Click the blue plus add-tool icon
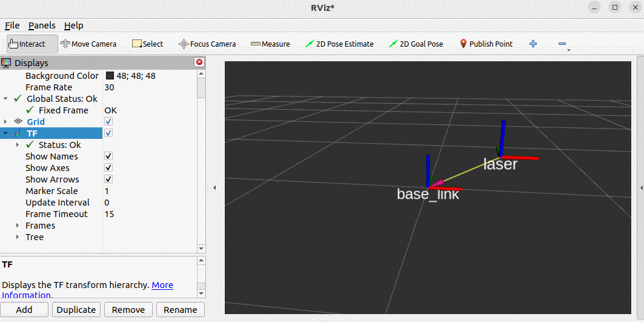 533,44
